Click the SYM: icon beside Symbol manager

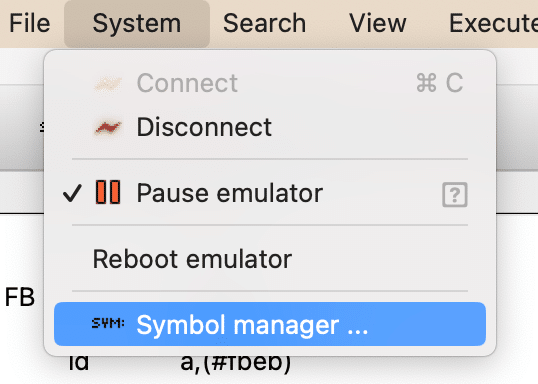(108, 323)
